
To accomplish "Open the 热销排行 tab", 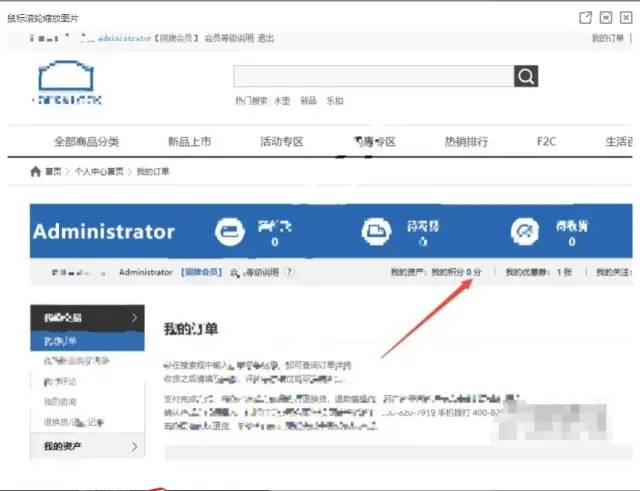I will (466, 142).
